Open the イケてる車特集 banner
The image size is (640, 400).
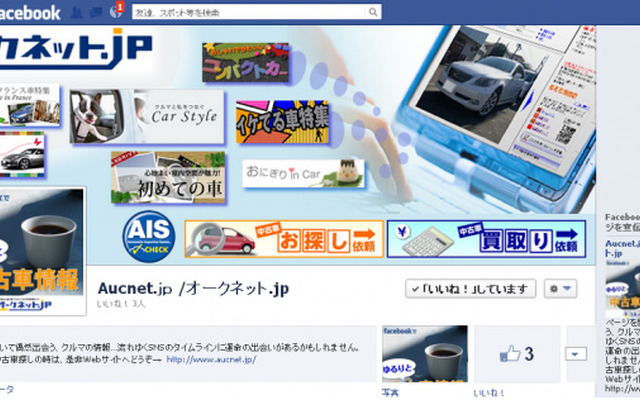282,122
